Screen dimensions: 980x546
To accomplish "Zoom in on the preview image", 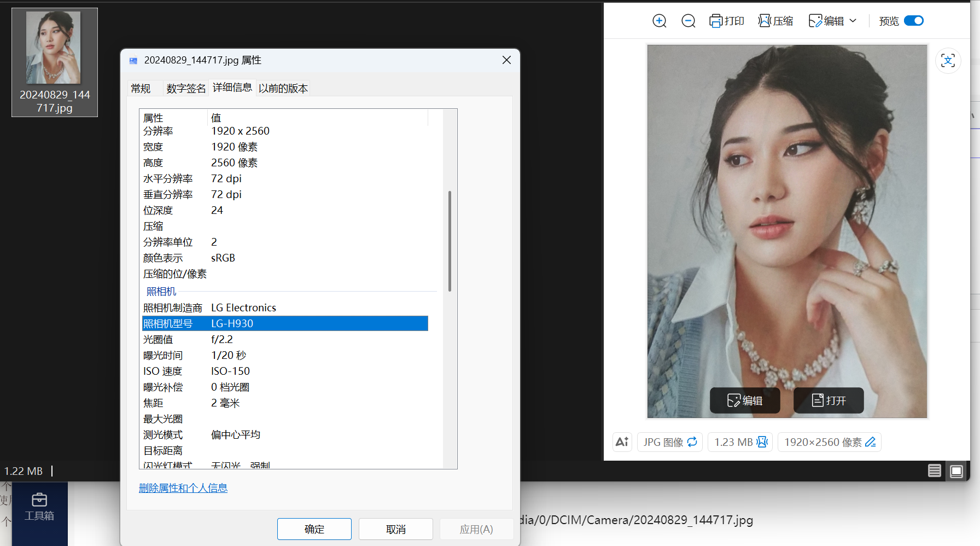I will click(660, 21).
